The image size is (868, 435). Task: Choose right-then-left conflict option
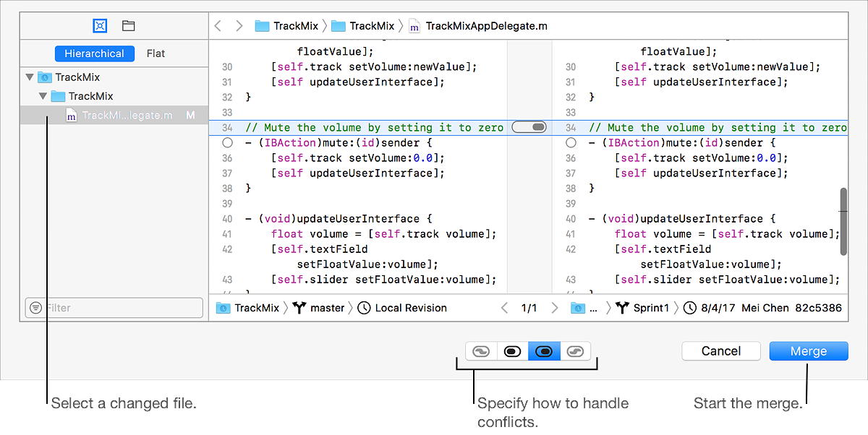coord(575,351)
